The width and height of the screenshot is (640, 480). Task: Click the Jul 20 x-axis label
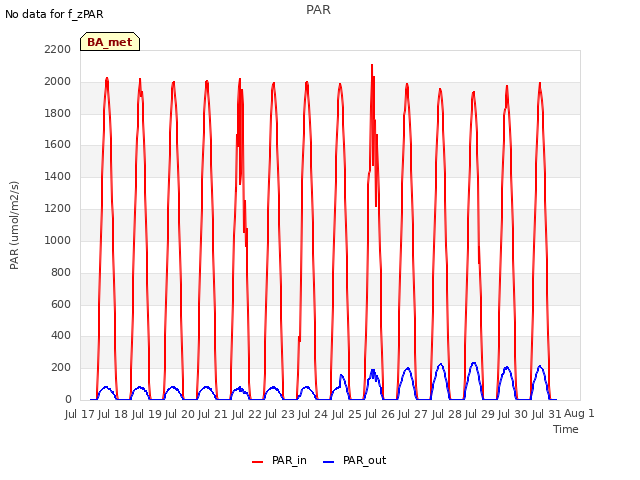pyautogui.click(x=180, y=414)
